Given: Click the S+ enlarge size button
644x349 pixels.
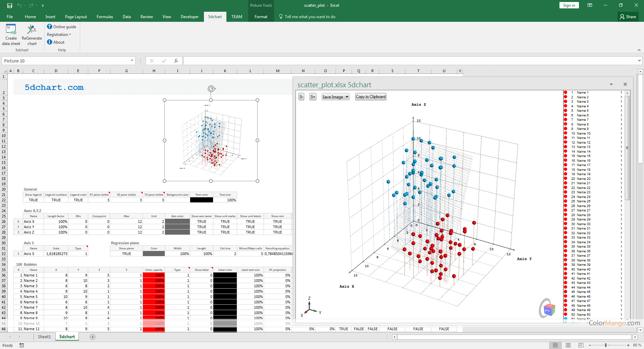Looking at the screenshot, I should pyautogui.click(x=313, y=97).
